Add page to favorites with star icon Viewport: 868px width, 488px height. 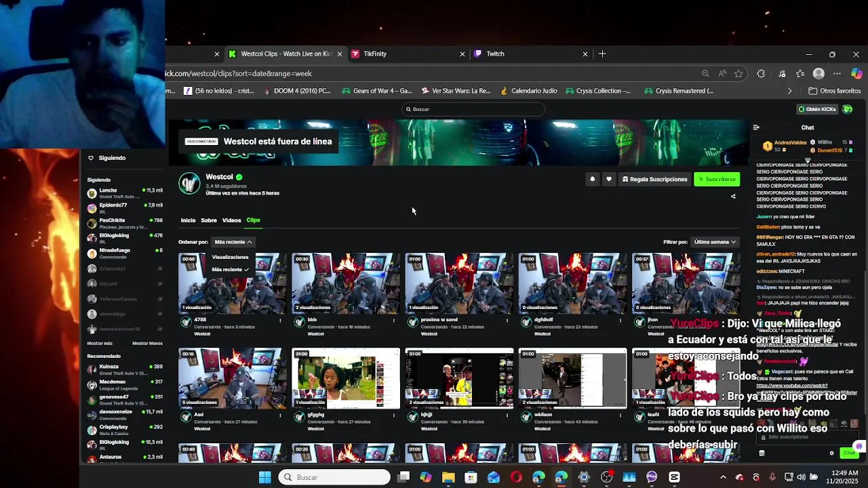[x=738, y=73]
